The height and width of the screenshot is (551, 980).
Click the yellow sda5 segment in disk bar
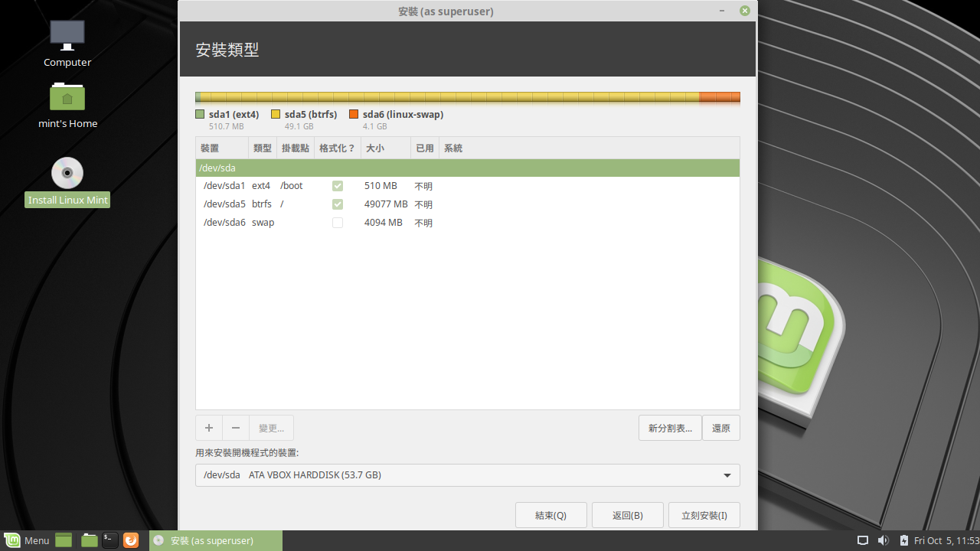click(x=450, y=97)
